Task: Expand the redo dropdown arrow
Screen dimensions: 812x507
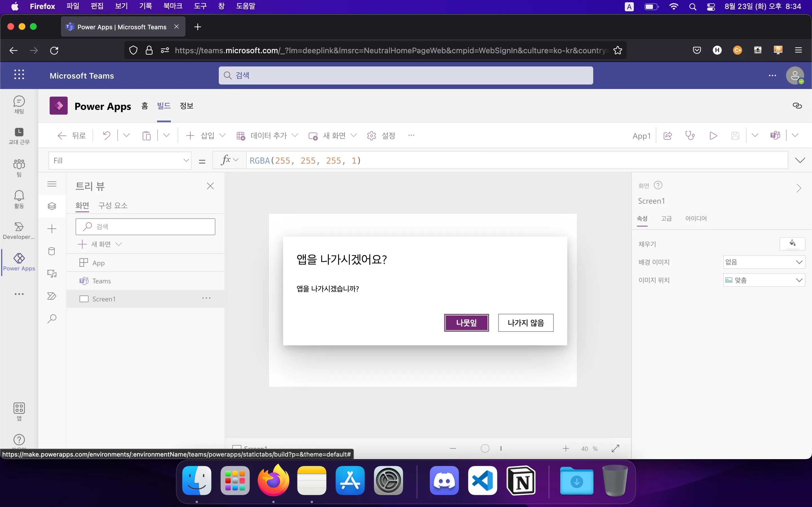Action: click(x=126, y=135)
